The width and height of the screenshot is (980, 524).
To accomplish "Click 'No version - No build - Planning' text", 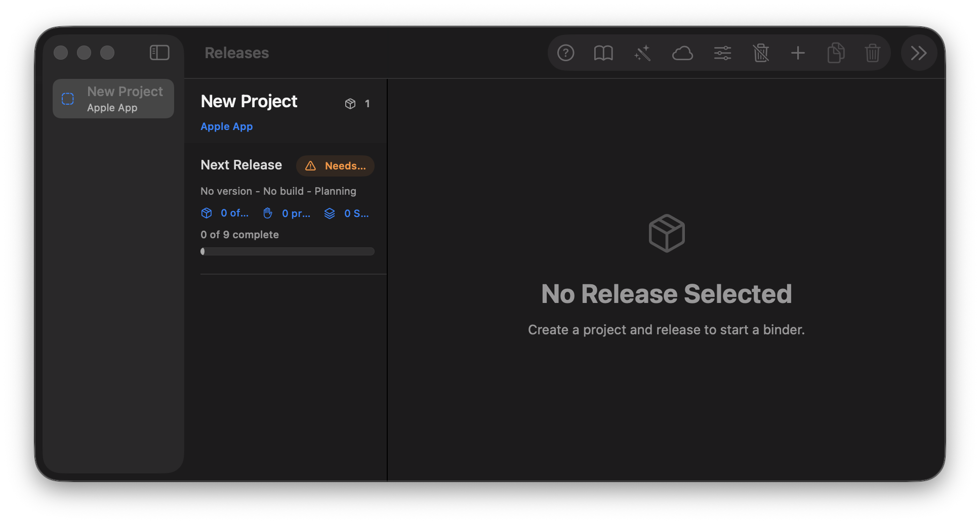I will point(278,191).
